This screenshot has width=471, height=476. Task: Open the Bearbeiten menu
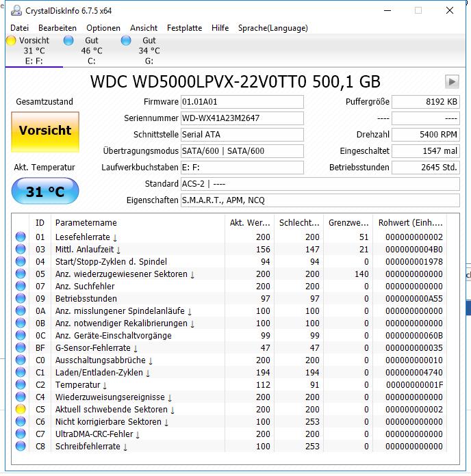tap(58, 28)
